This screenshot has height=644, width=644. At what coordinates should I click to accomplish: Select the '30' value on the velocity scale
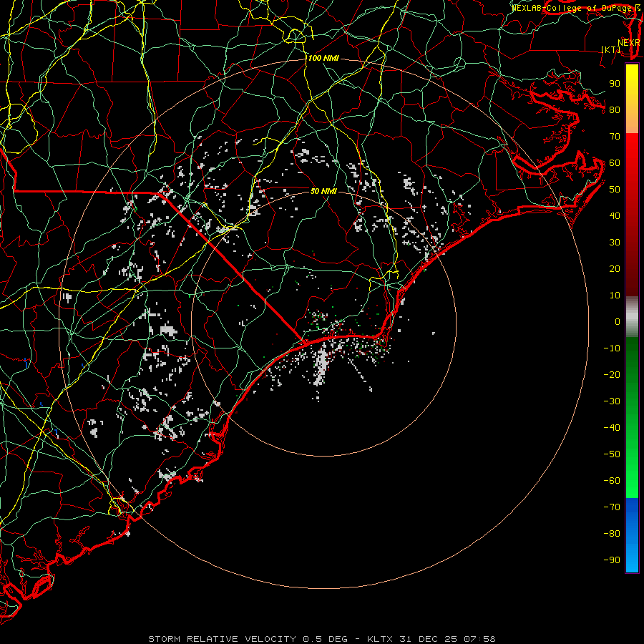(615, 243)
